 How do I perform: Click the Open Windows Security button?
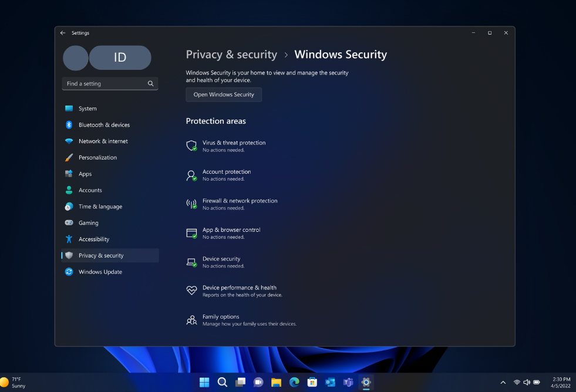tap(224, 94)
